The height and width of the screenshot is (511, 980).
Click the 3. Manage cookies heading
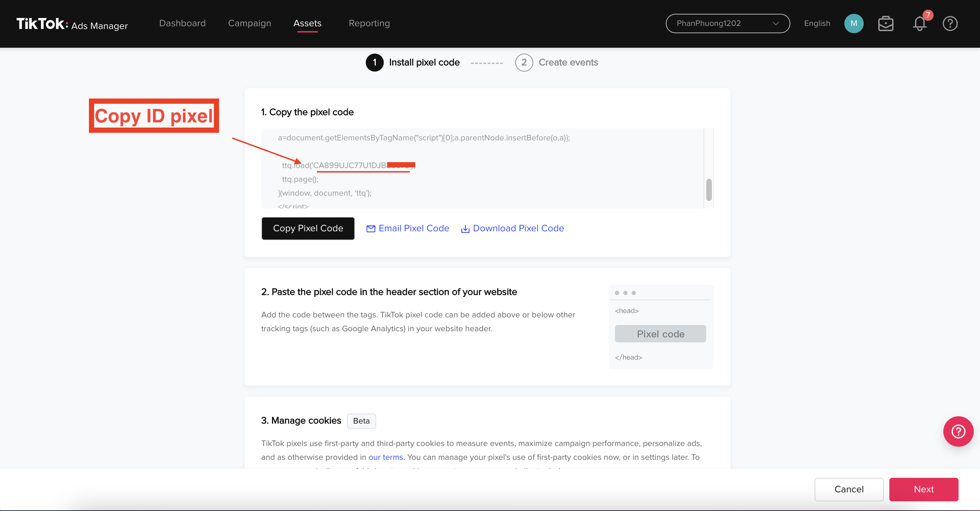tap(301, 420)
